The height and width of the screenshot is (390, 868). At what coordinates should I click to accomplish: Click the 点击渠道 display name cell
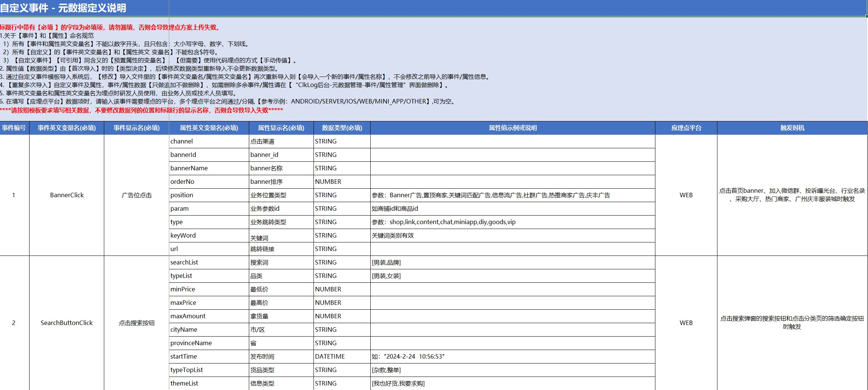281,141
